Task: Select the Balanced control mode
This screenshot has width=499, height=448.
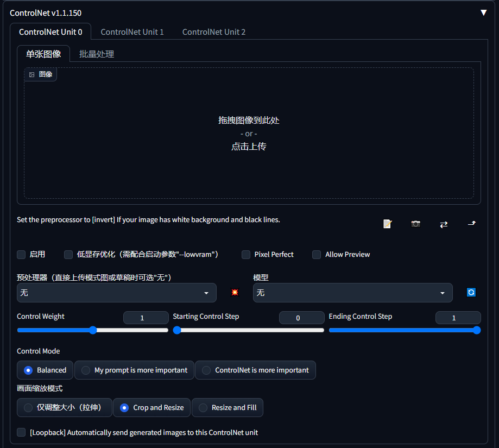Action: (x=45, y=370)
